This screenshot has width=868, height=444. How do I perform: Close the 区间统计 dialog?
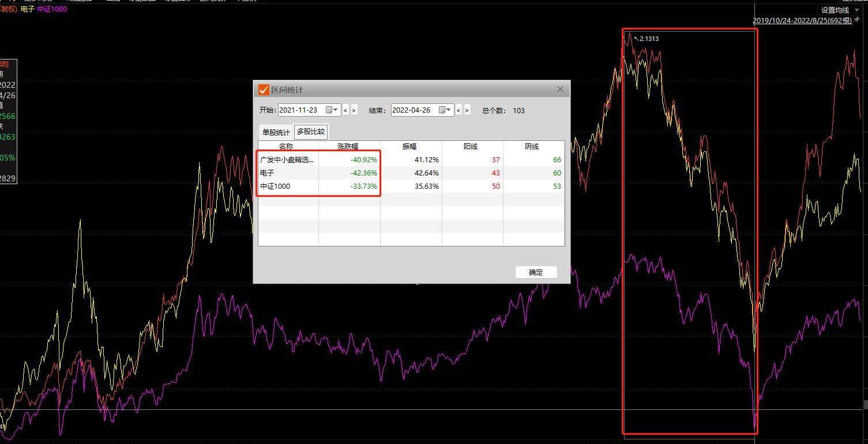click(560, 89)
